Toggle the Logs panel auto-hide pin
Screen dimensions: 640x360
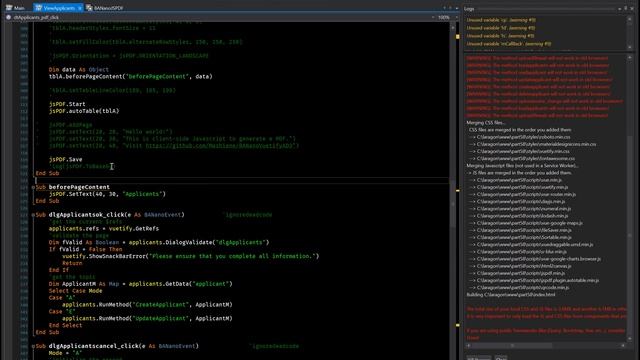[x=625, y=8]
